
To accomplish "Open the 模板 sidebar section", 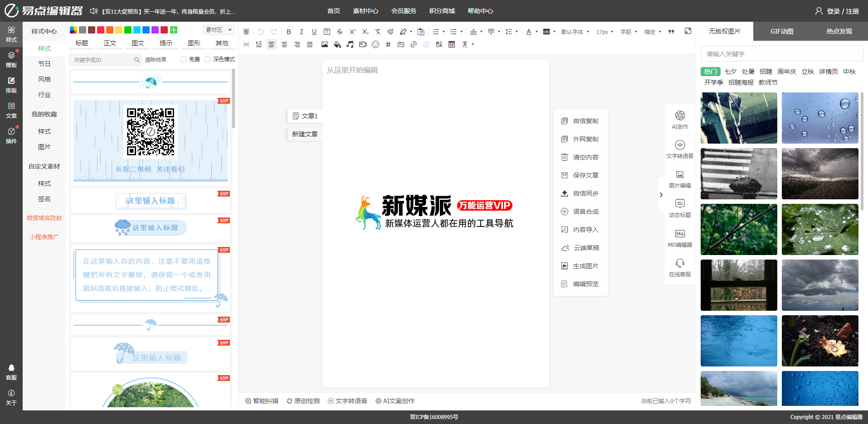I will point(11,59).
